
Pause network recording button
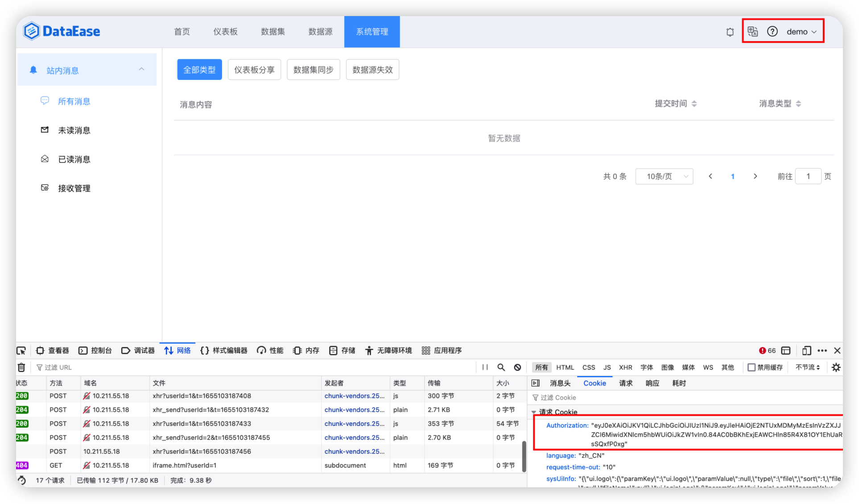point(485,367)
